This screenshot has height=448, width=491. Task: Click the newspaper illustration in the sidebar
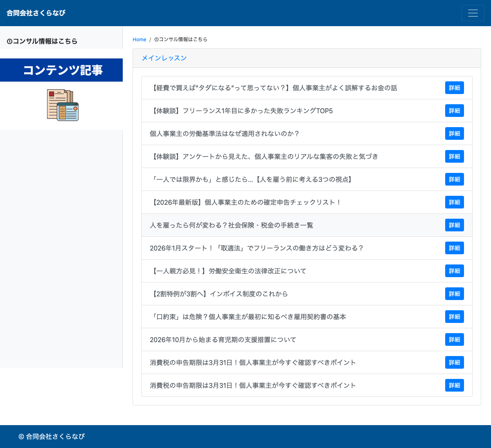[x=61, y=105]
